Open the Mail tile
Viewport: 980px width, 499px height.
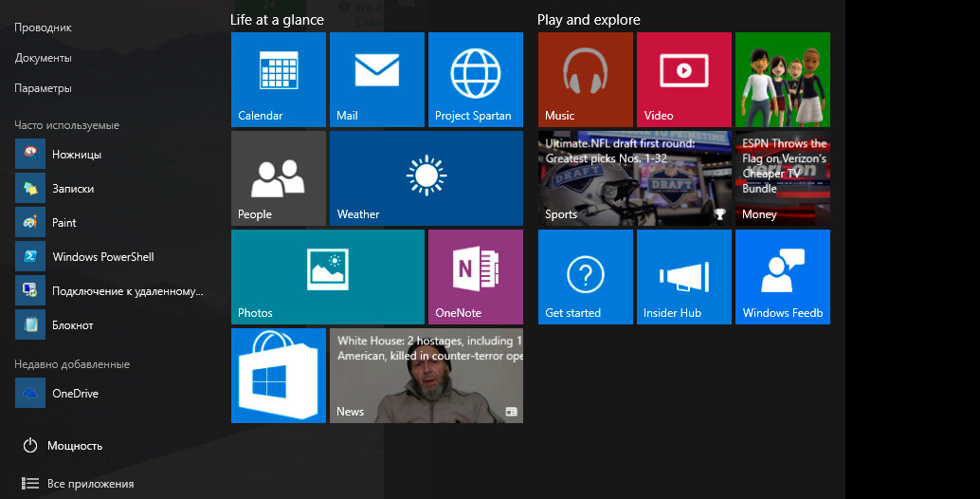click(x=377, y=80)
